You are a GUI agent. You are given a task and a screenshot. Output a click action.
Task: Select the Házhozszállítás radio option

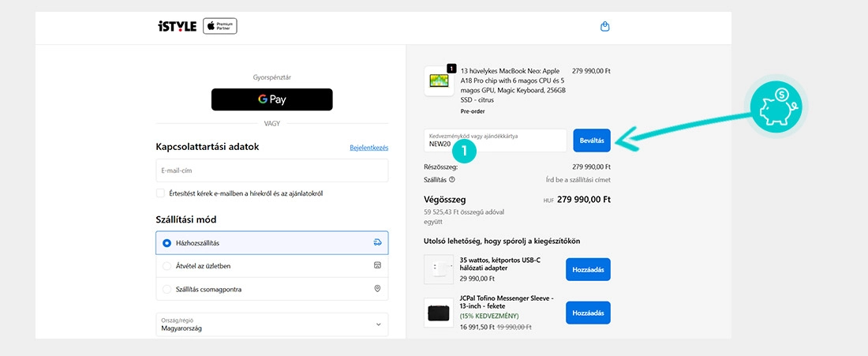coord(166,243)
